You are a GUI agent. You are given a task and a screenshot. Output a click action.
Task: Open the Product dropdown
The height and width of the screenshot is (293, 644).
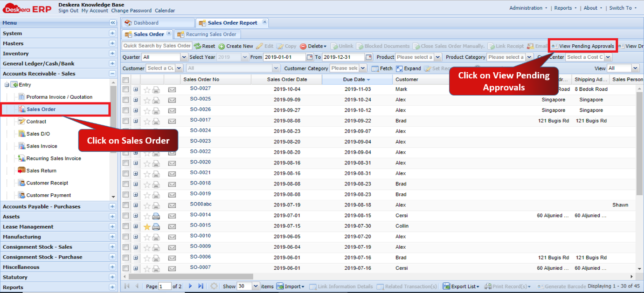[x=437, y=57]
